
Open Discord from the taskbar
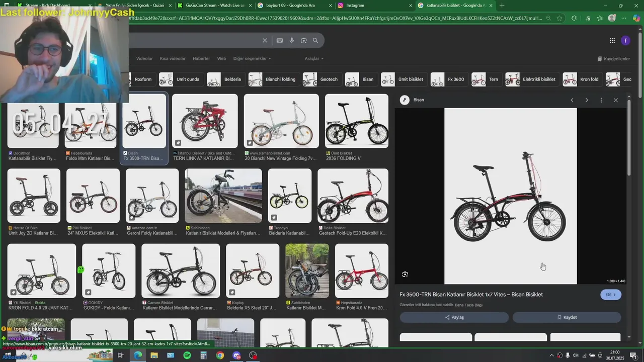[236, 355]
